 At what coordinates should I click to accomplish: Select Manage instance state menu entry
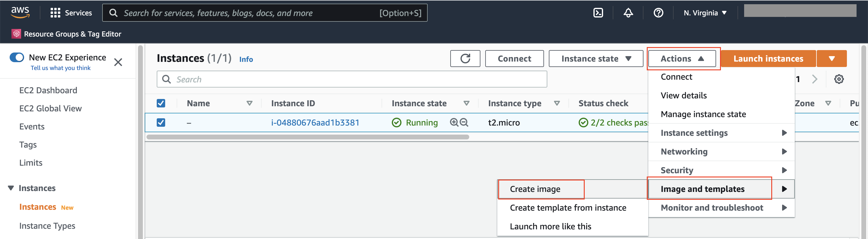721,114
